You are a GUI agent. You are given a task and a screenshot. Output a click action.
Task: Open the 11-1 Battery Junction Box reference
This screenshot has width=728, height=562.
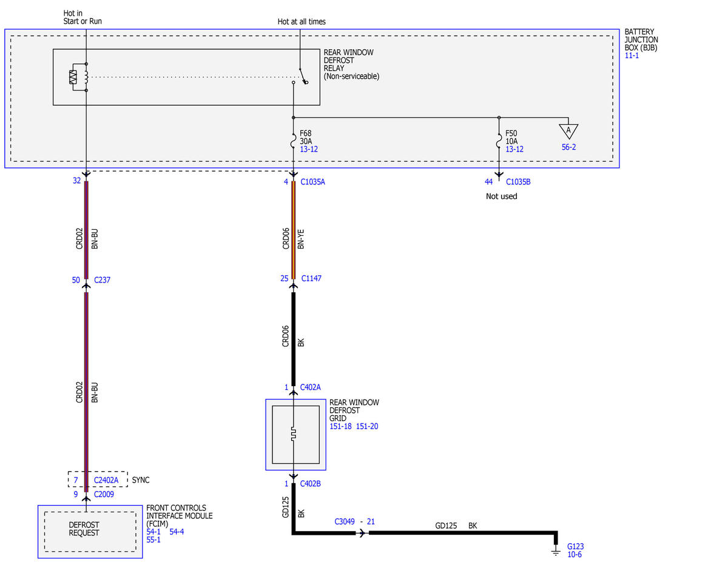[632, 55]
